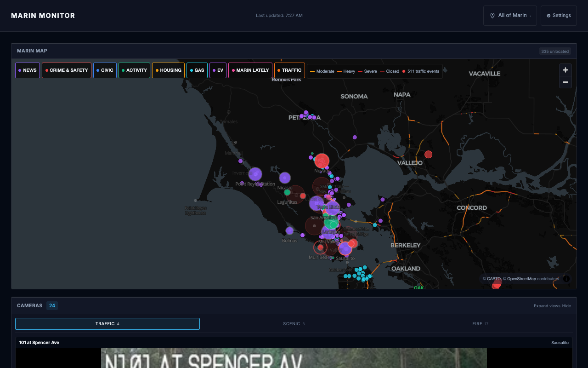The width and height of the screenshot is (588, 368).
Task: Toggle the NEWS layer on the map
Action: pos(28,70)
